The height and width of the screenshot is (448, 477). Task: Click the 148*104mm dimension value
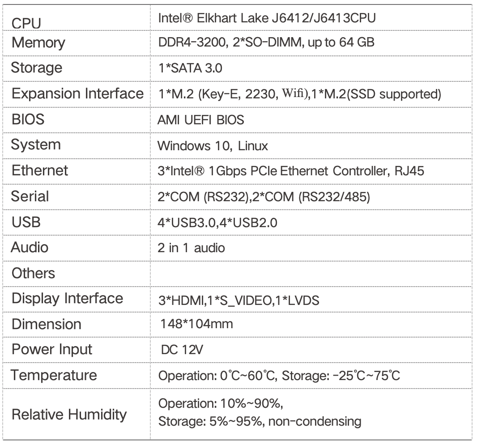coord(196,324)
